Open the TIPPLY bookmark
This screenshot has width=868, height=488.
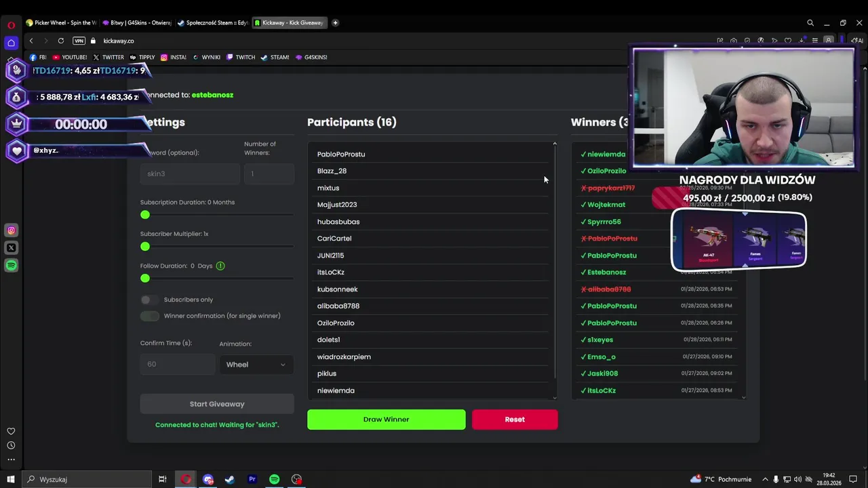click(142, 57)
